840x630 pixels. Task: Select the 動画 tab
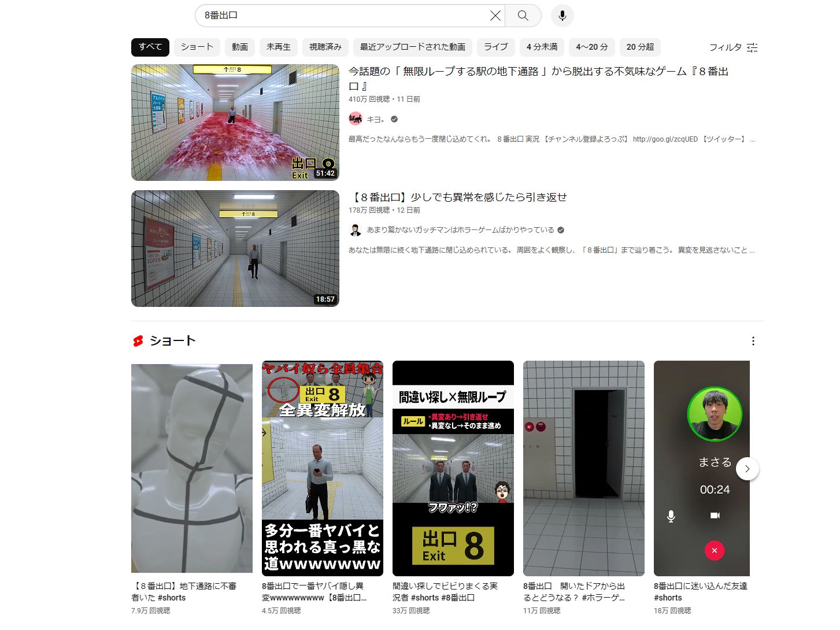[x=239, y=47]
